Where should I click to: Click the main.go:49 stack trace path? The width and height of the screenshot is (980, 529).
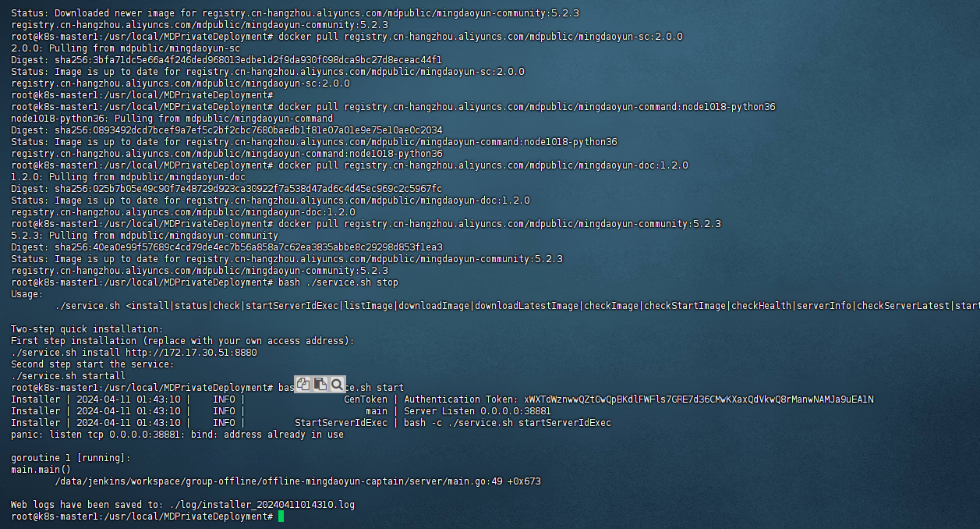coord(298,481)
